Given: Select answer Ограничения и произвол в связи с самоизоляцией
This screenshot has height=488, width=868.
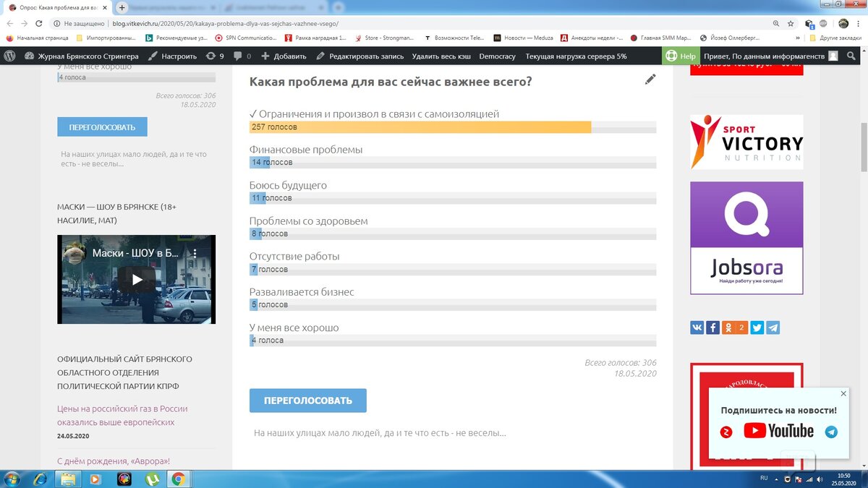Looking at the screenshot, I should [x=374, y=114].
